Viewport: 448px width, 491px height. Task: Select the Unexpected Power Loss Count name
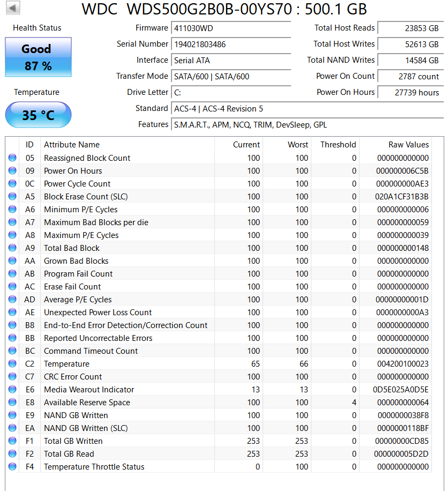click(x=98, y=313)
